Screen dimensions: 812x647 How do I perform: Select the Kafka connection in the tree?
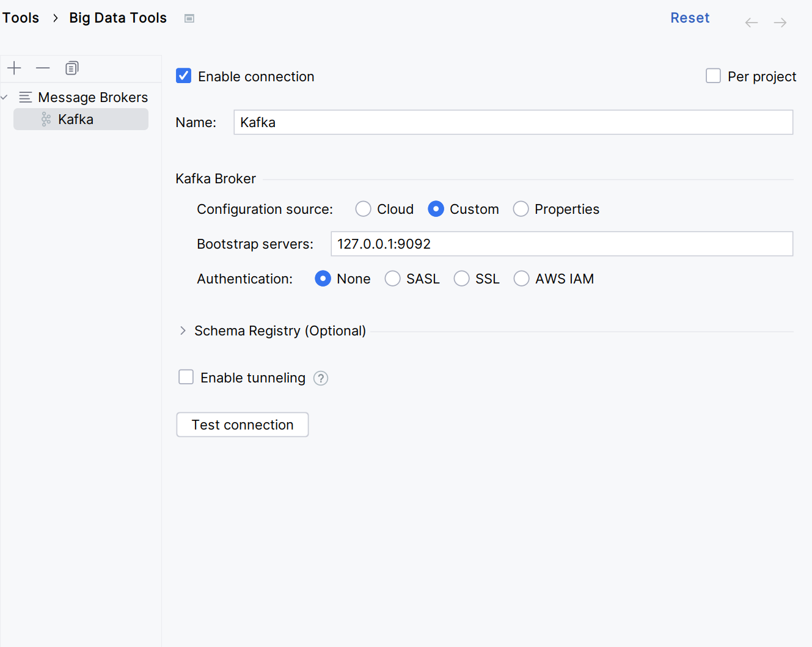click(x=76, y=119)
